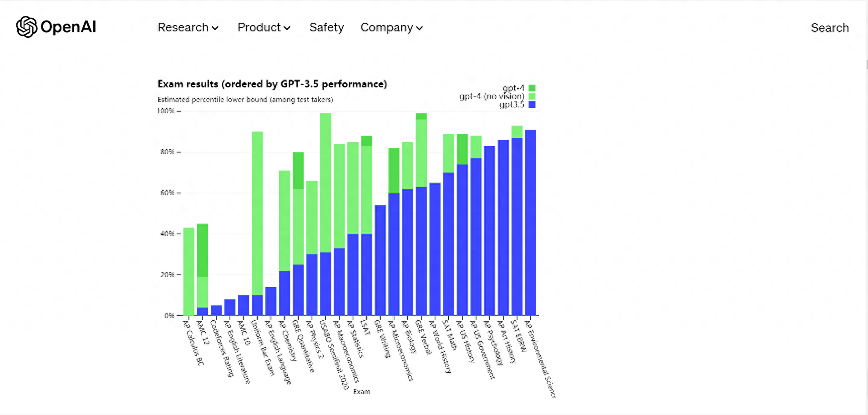Click the '60%' y-axis tick label
Viewport: 868px width, 415px height.
coord(168,193)
